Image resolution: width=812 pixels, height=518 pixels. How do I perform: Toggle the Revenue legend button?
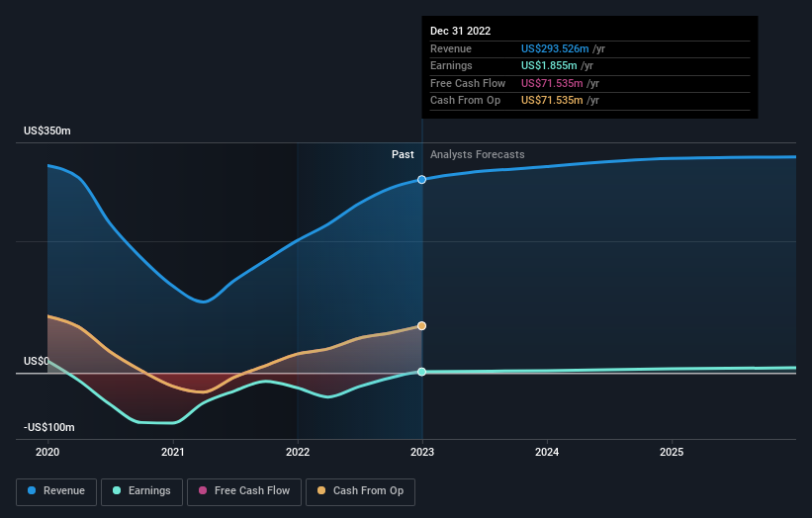pos(56,491)
